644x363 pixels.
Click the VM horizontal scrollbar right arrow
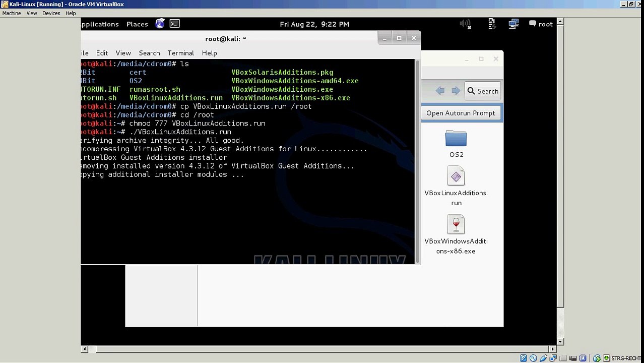coord(553,349)
